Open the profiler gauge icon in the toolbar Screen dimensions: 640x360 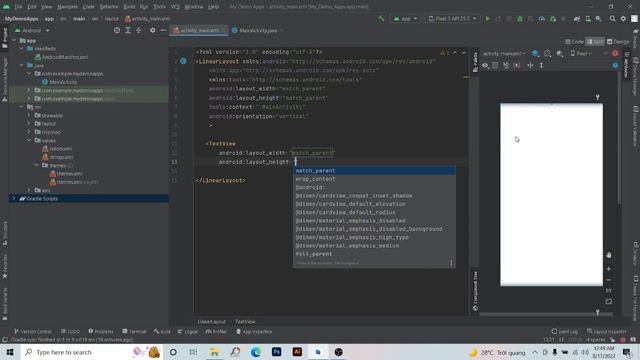pos(542,19)
